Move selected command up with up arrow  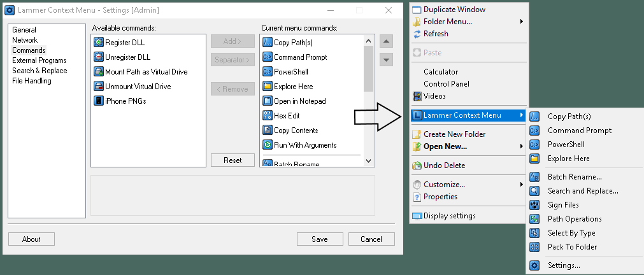click(386, 41)
